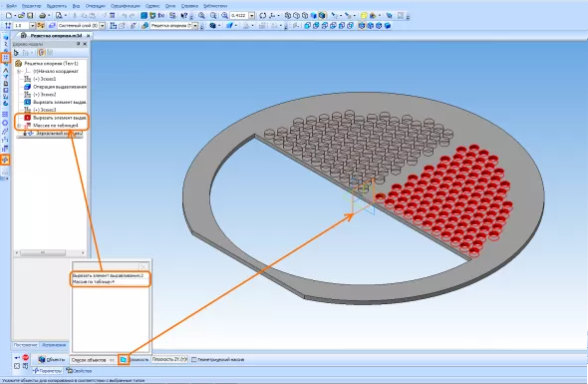Switch to the Исполнения tab
Screen dimensions: 588x384
[54, 345]
